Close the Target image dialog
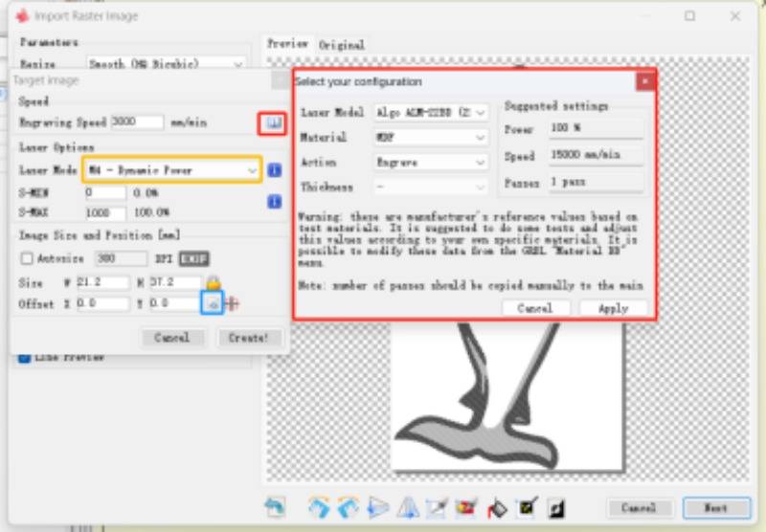Viewport: 766px width, 532px height. [x=280, y=81]
